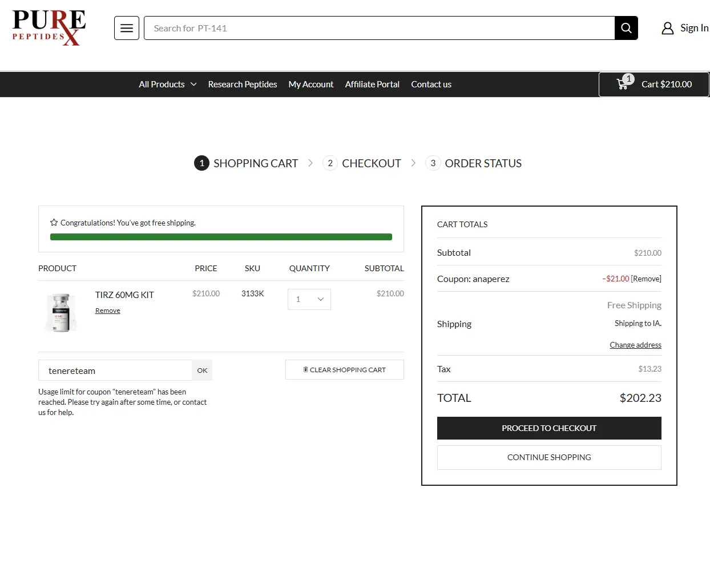Click Continue Shopping button

tap(549, 457)
